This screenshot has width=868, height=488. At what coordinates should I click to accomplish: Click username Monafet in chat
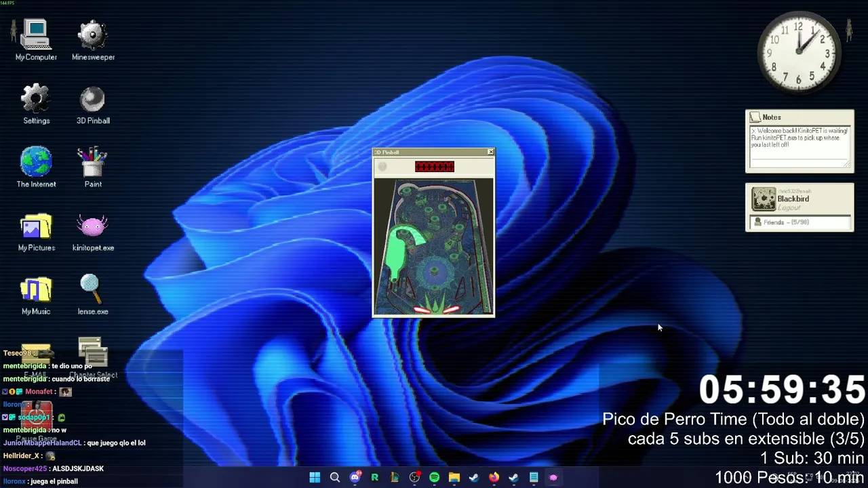tap(39, 392)
